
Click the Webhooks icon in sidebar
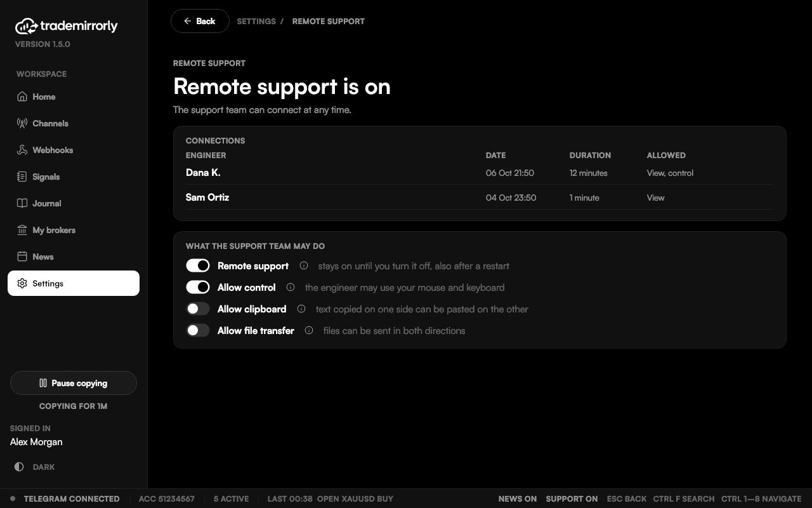pos(22,150)
